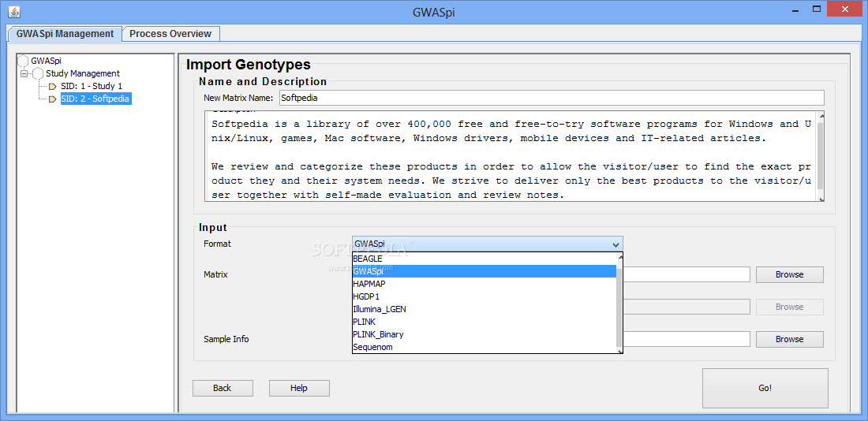Choose Sequenom from the format list
The image size is (868, 421).
[485, 348]
